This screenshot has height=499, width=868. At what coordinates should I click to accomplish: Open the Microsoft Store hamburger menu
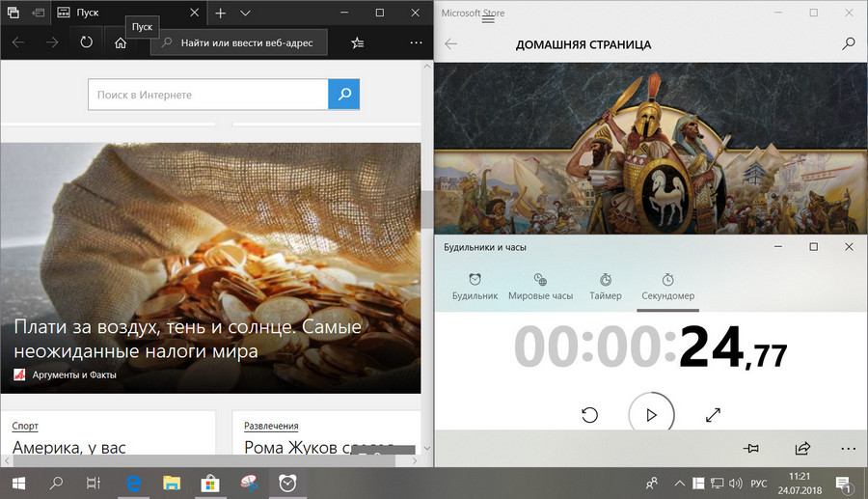click(488, 20)
